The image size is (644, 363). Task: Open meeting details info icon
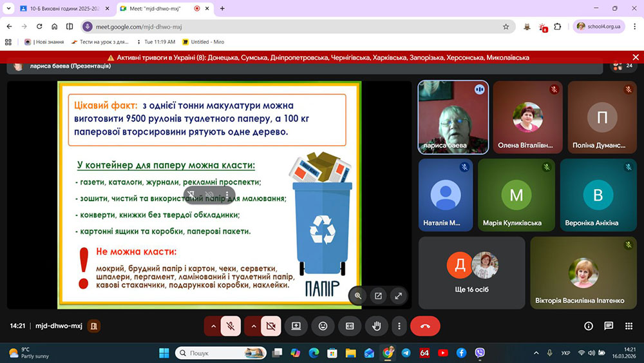point(588,326)
